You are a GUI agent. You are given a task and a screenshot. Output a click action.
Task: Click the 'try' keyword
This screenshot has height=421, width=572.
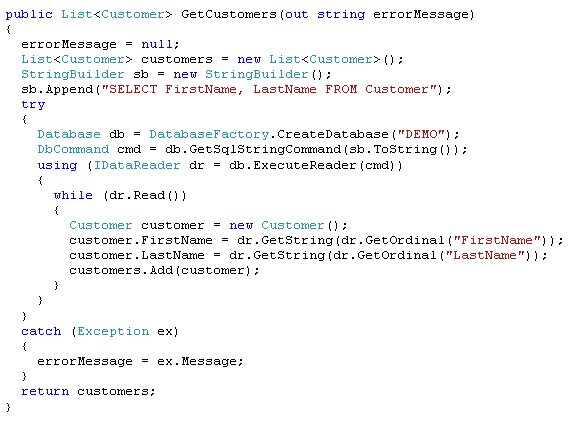(x=33, y=105)
